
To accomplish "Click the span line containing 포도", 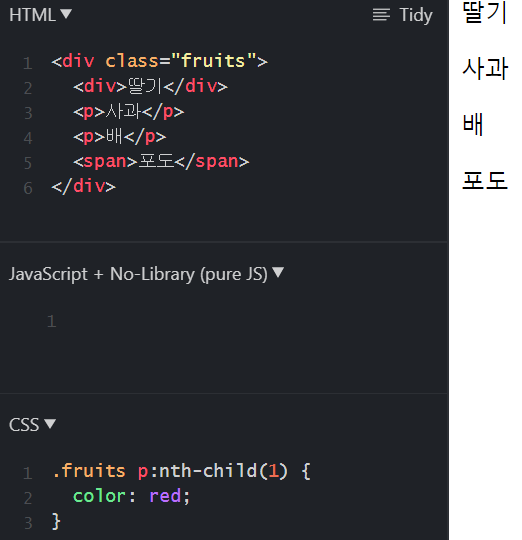I will point(161,162).
